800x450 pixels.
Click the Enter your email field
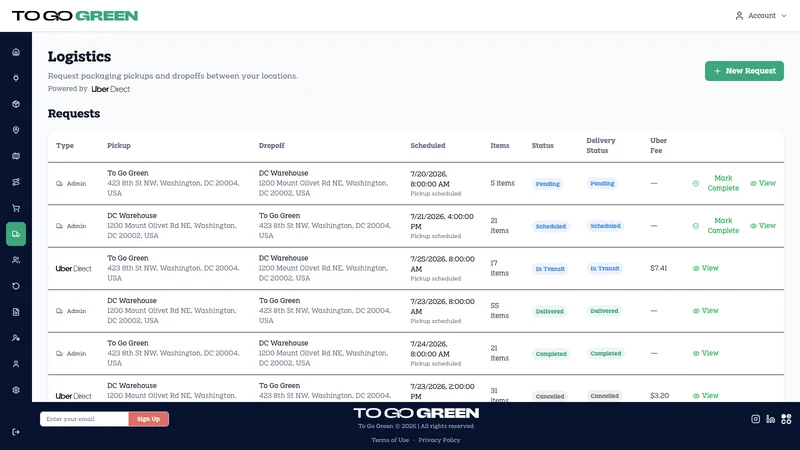(84, 419)
